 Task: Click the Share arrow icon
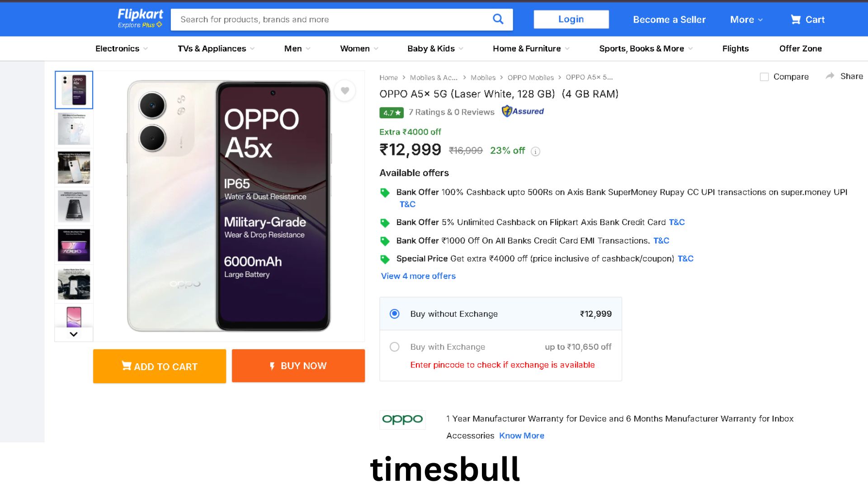(830, 76)
